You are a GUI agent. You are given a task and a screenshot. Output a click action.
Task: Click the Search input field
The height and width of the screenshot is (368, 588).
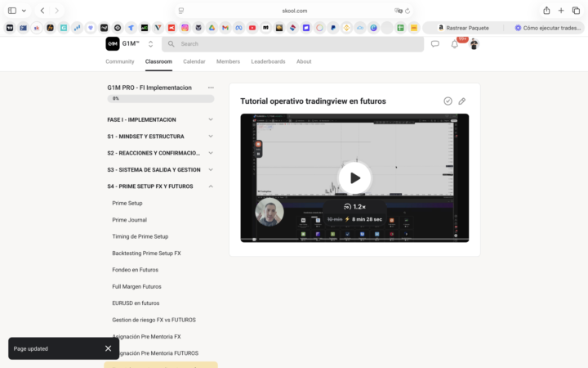pos(293,44)
